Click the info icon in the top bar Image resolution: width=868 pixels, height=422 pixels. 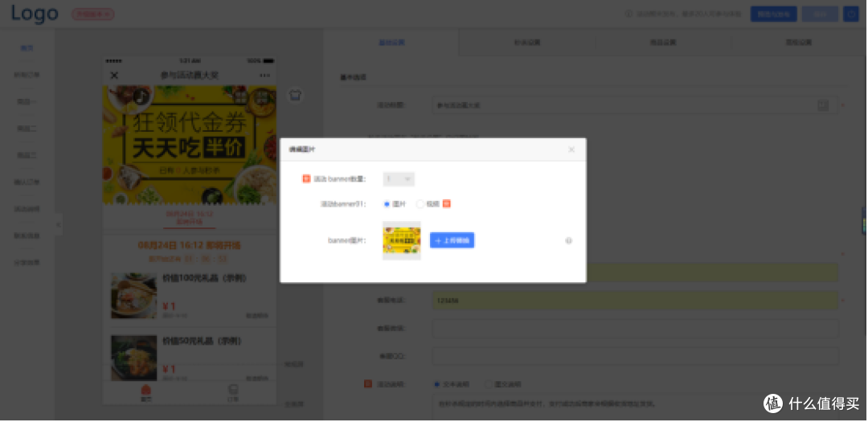point(628,14)
